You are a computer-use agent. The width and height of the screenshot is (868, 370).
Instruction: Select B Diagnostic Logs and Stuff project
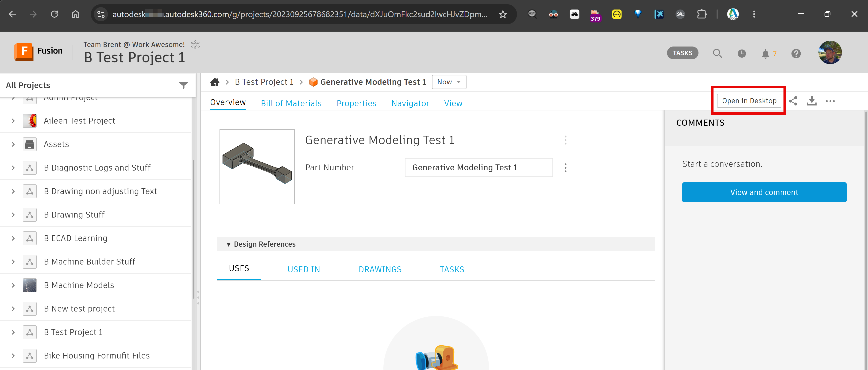(x=97, y=168)
